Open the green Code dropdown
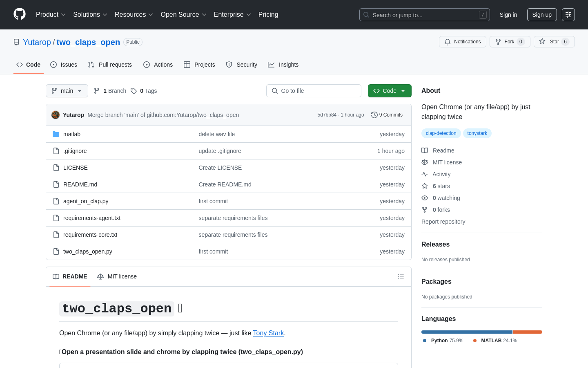588x368 pixels. point(390,91)
